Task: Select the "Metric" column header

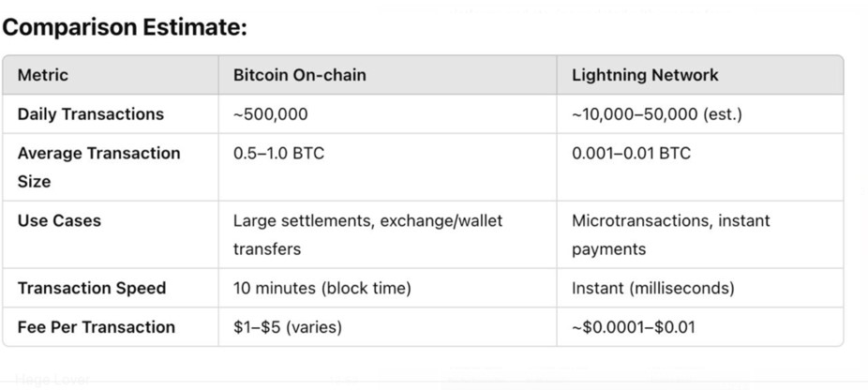Action: pyautogui.click(x=43, y=75)
